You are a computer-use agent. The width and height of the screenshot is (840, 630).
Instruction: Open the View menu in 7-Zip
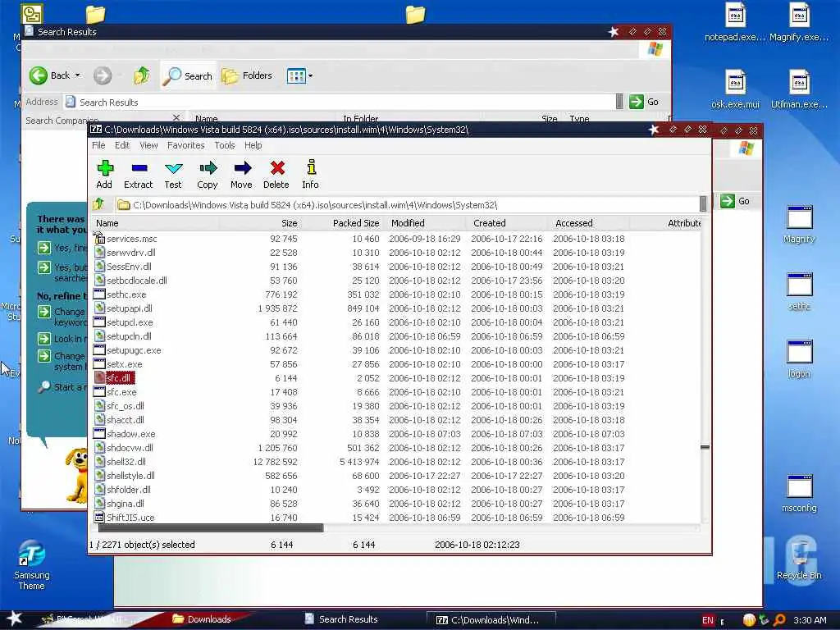click(148, 145)
